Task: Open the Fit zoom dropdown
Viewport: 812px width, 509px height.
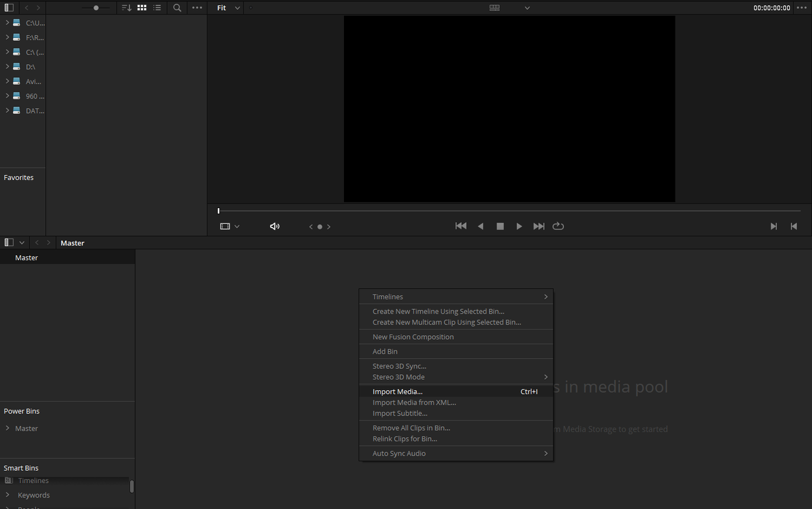Action: coord(228,8)
